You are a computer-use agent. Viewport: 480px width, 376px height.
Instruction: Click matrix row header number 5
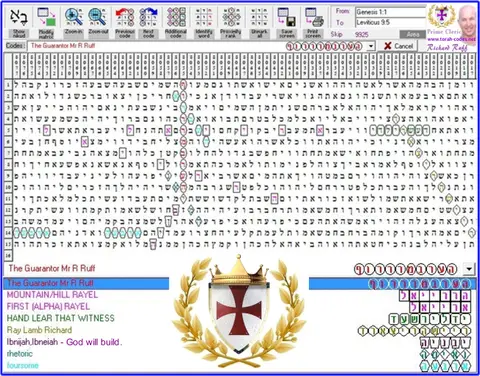pos(8,130)
